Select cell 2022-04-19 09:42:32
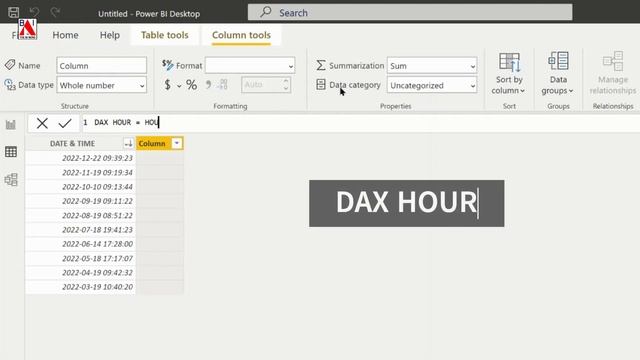Screen dimensions: 640x360 (x=80, y=272)
